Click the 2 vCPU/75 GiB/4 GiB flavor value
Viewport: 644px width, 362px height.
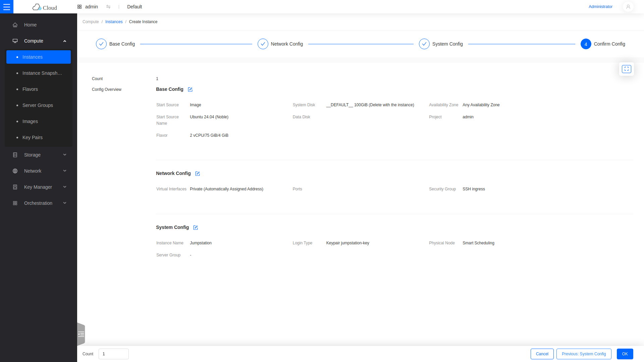click(209, 135)
